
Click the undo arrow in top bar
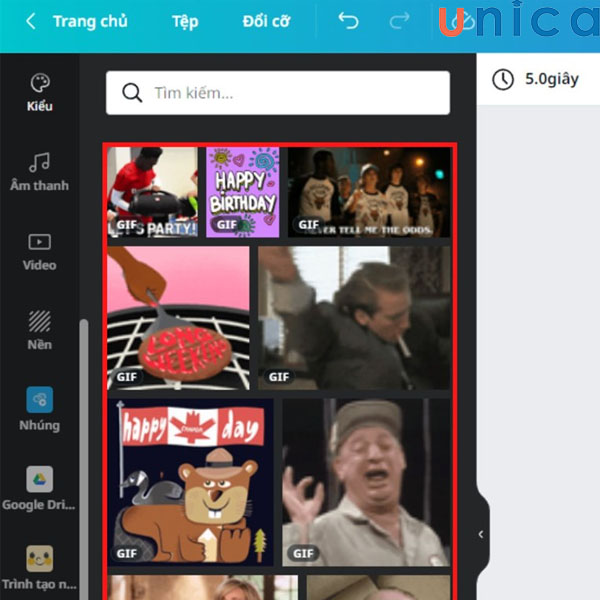348,21
